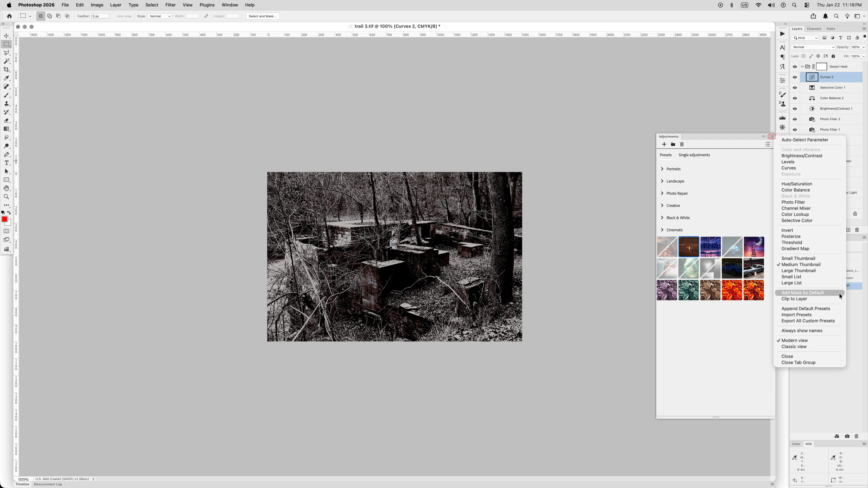The height and width of the screenshot is (488, 868).
Task: Select the Path Selection tool
Action: coord(6,171)
